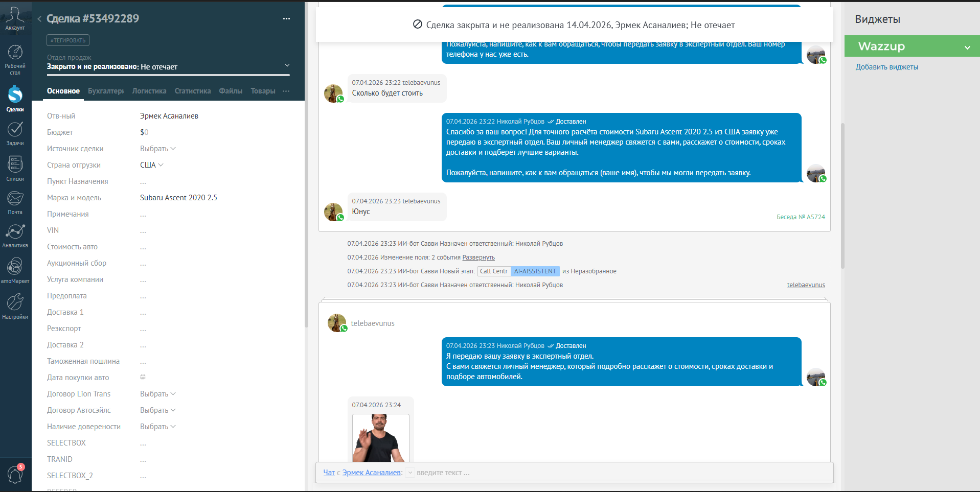This screenshot has width=980, height=492.
Task: Switch to the Товары tab
Action: (263, 91)
